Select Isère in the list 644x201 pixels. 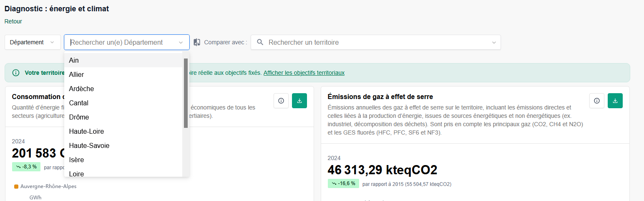click(123, 160)
